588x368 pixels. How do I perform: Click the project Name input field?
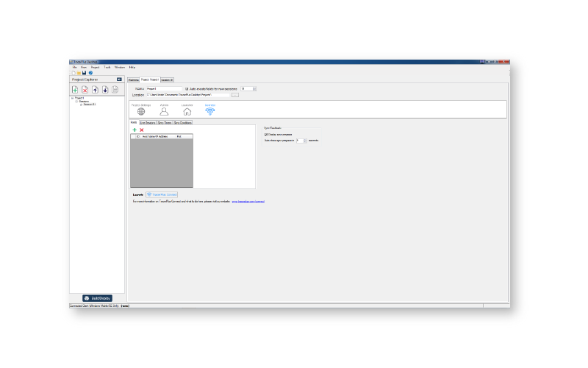tap(164, 88)
